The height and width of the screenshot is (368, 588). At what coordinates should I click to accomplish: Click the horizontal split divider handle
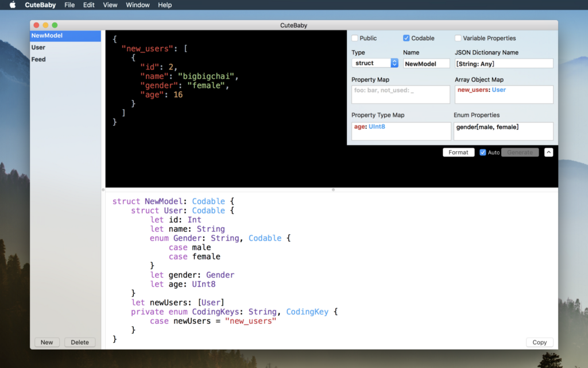333,189
